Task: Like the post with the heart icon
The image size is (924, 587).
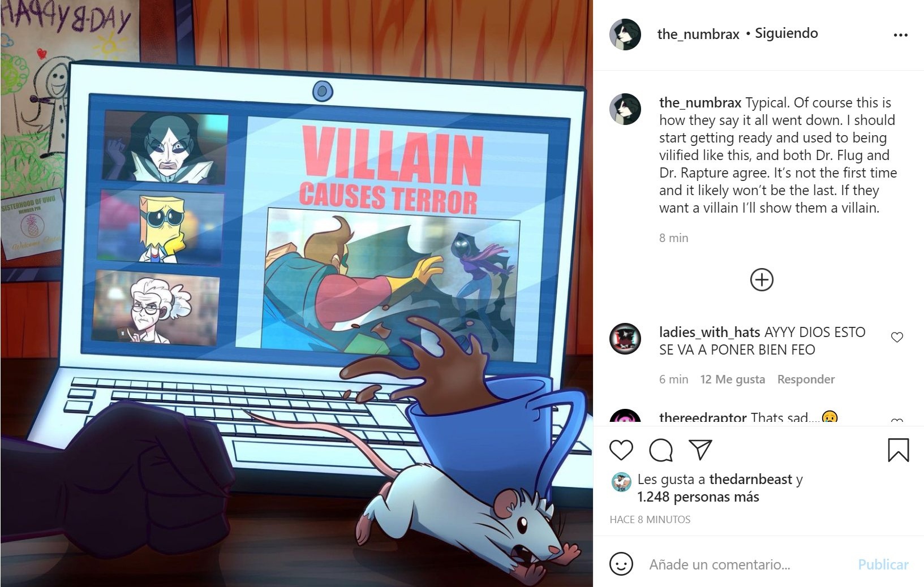Action: coord(621,450)
